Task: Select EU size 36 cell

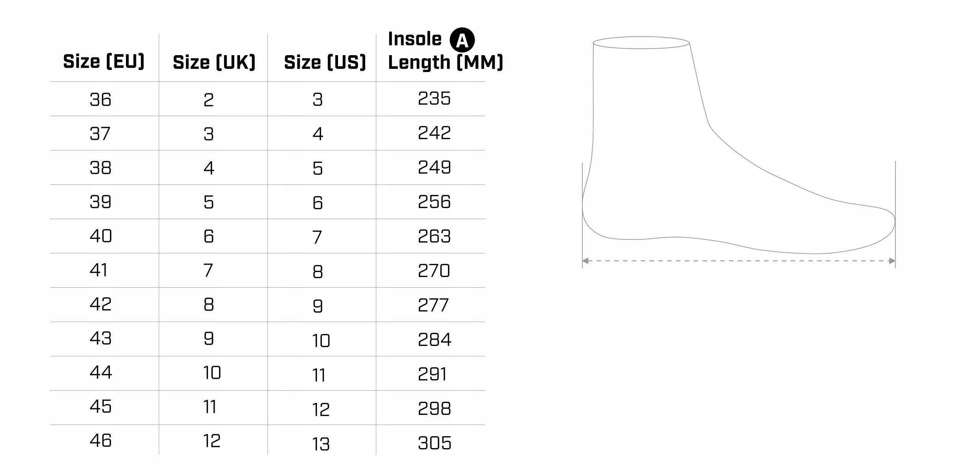Action: 100,100
